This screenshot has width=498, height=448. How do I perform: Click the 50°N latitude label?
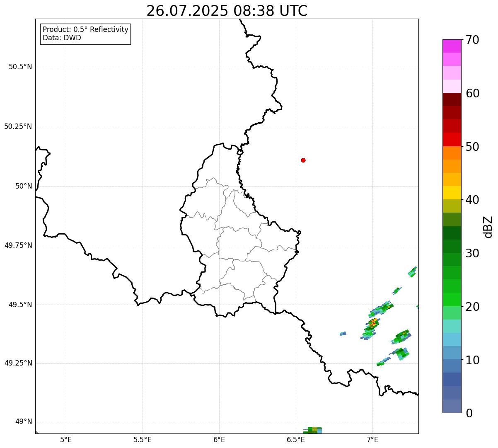[x=24, y=186]
